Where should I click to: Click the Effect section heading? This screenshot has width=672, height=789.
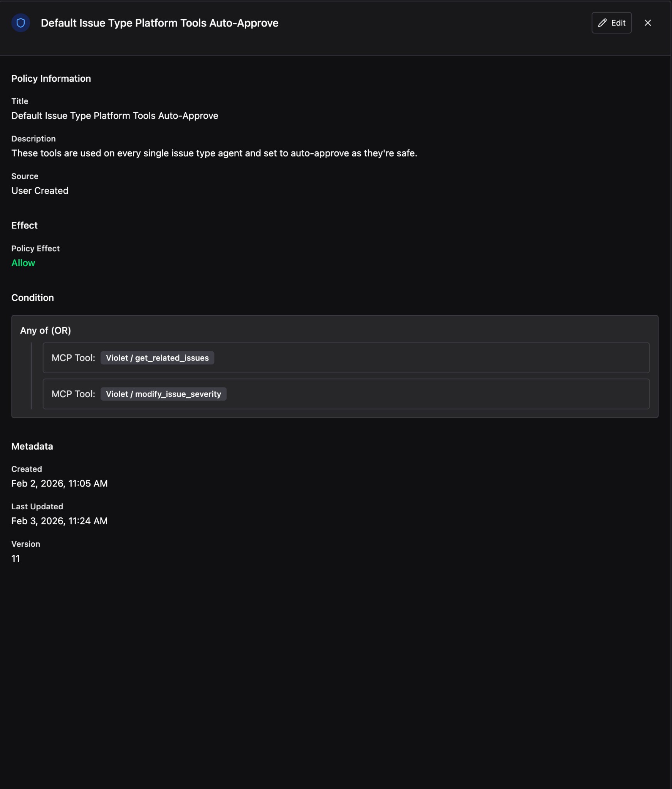(x=25, y=225)
